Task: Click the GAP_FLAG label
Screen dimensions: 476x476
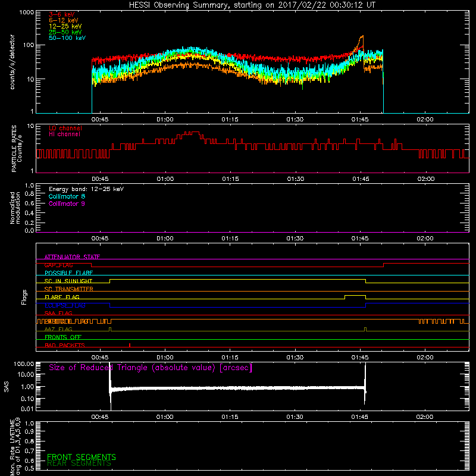Action: point(58,265)
